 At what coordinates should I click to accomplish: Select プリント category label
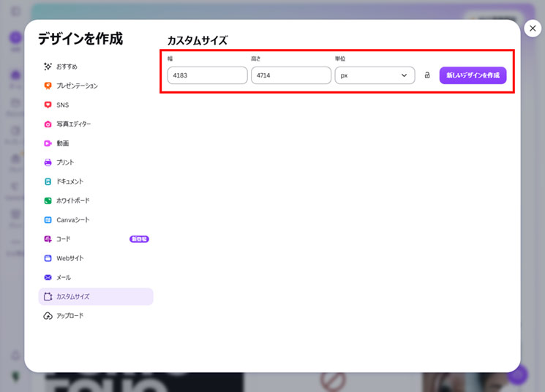click(x=65, y=162)
